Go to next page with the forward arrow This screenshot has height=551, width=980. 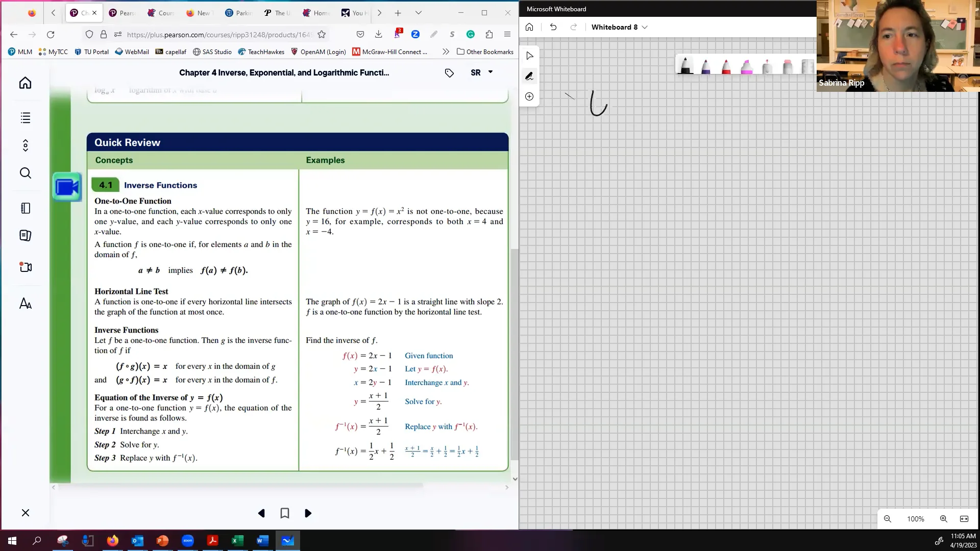coord(307,513)
